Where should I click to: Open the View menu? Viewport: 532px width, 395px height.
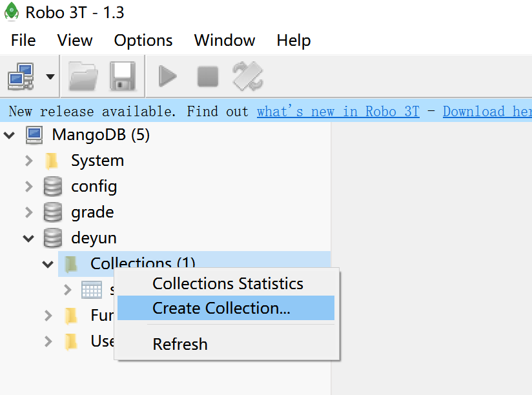[75, 41]
